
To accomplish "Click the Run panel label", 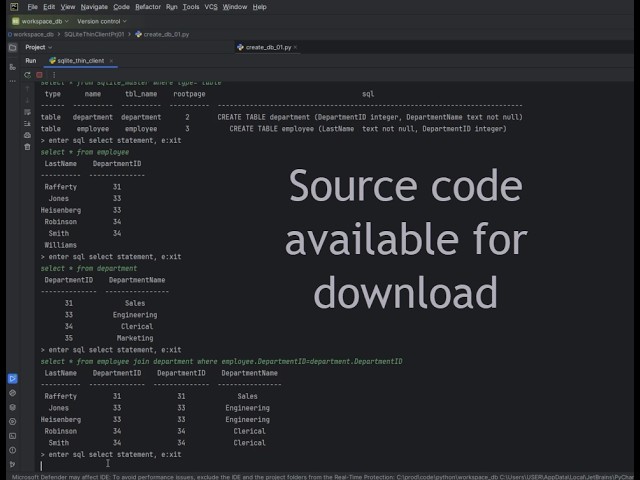I will point(31,61).
